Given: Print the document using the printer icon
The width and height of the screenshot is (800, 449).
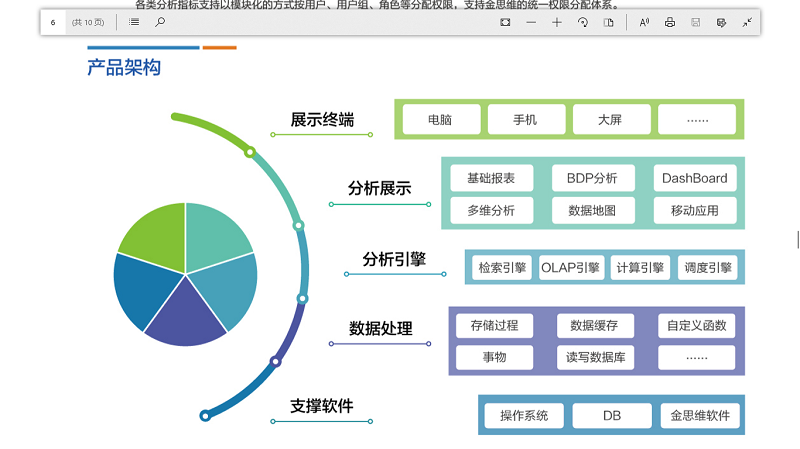Looking at the screenshot, I should click(670, 22).
